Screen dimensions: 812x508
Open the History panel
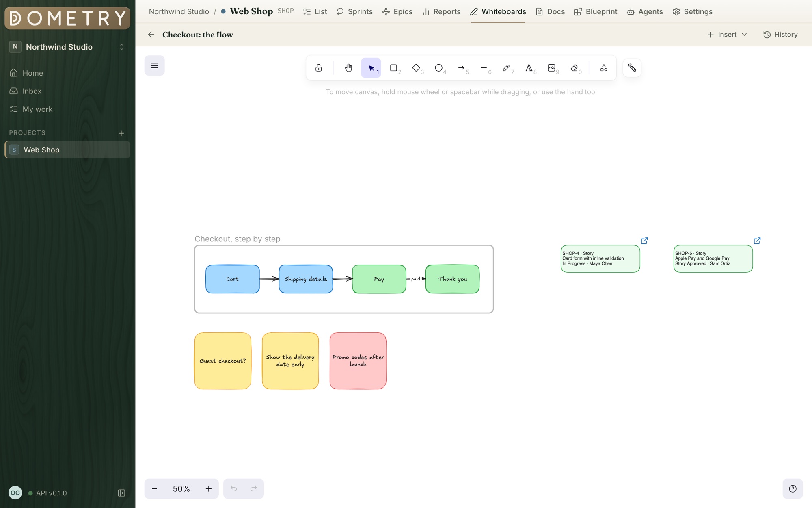[780, 35]
